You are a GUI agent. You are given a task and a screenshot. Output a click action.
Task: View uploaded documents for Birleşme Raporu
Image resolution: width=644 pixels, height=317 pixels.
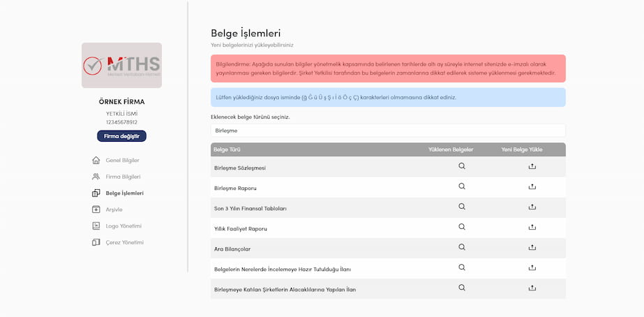tap(462, 186)
